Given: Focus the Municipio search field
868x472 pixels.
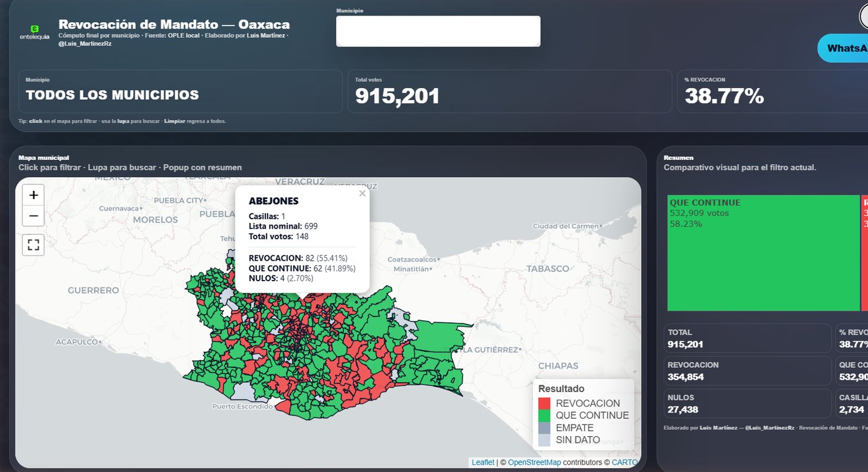Looking at the screenshot, I should click(438, 31).
